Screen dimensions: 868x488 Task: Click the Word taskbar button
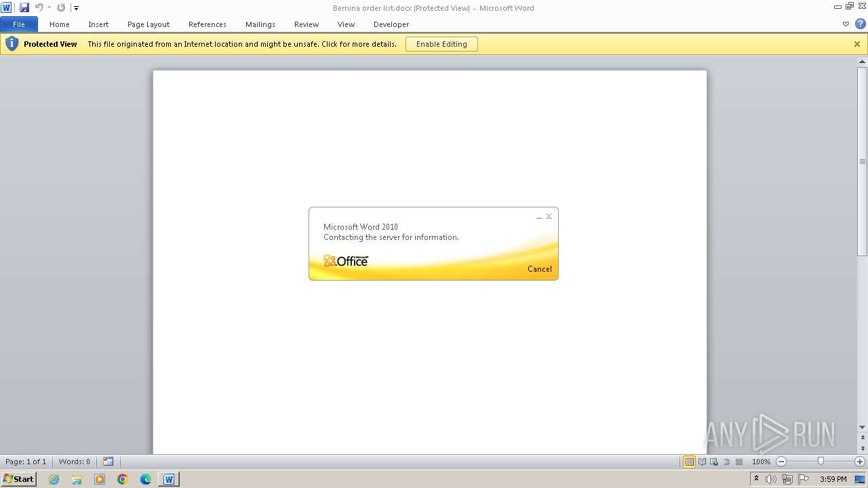point(169,479)
